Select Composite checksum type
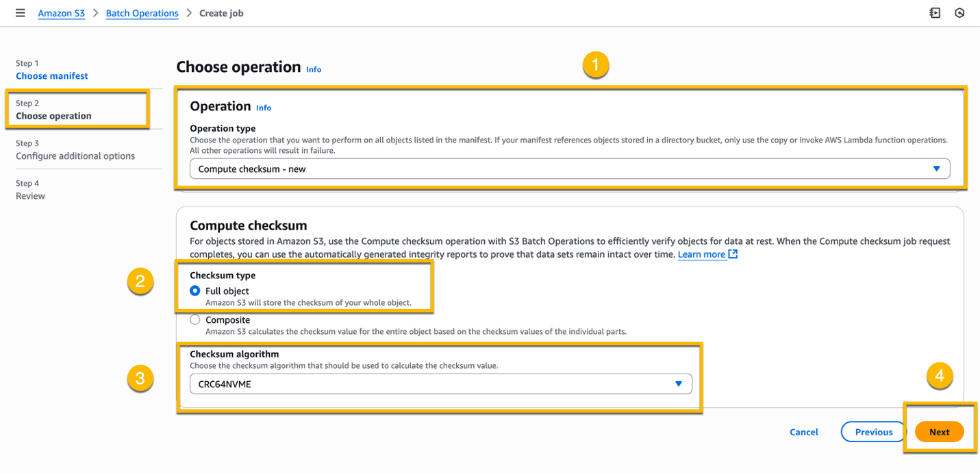This screenshot has width=980, height=473. coord(195,319)
